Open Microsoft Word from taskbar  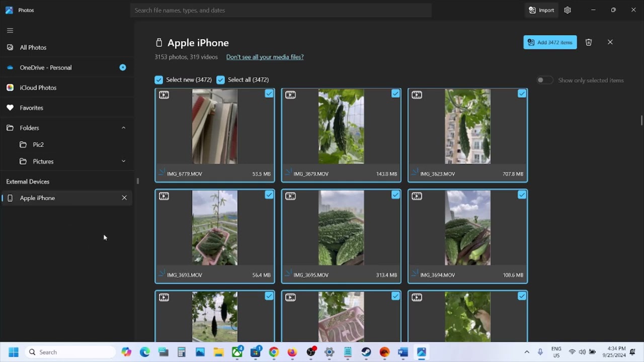[403, 352]
